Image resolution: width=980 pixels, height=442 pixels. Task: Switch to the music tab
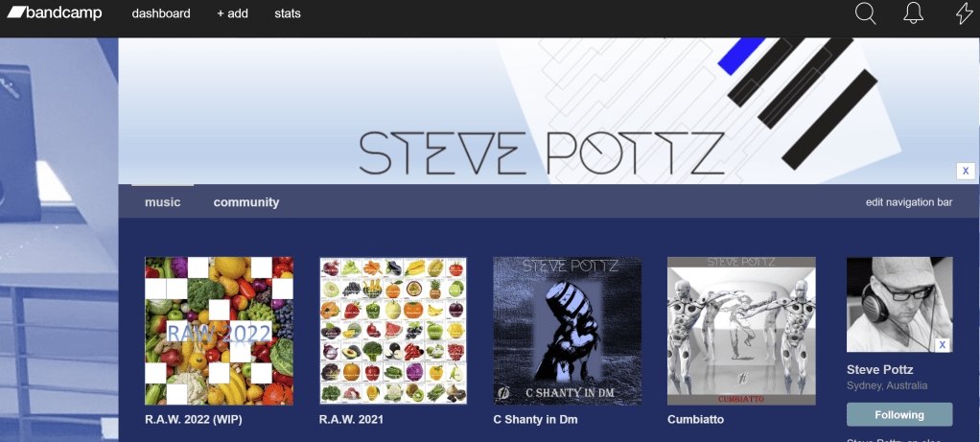coord(163,202)
